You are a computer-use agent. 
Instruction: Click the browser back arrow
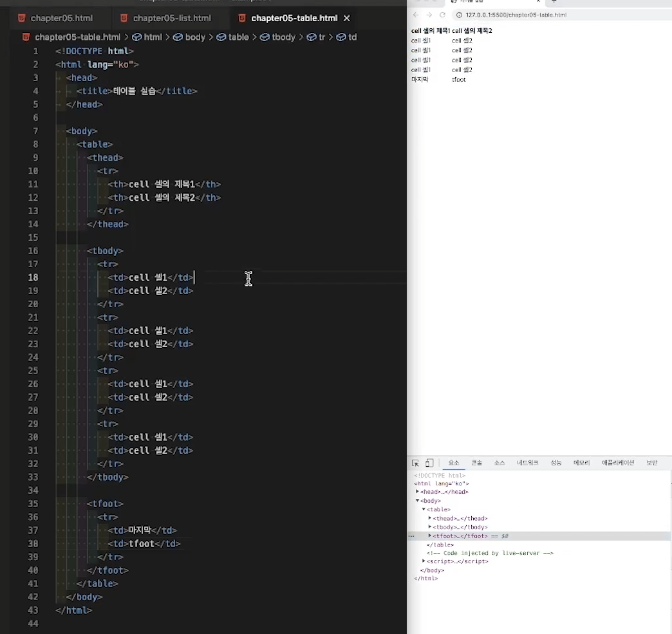pos(416,15)
